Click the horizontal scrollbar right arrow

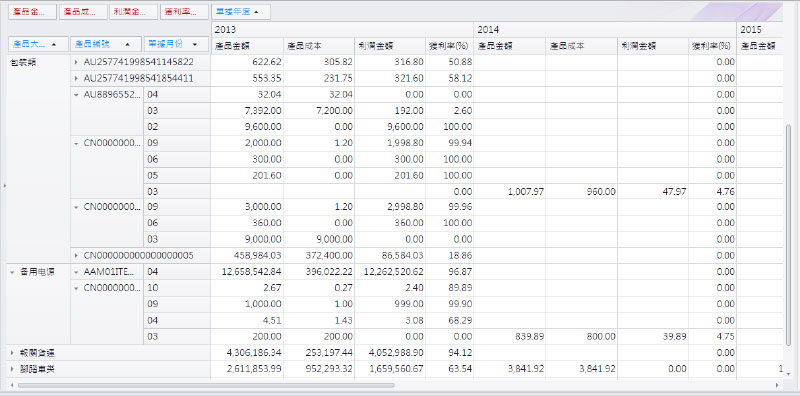pyautogui.click(x=778, y=385)
